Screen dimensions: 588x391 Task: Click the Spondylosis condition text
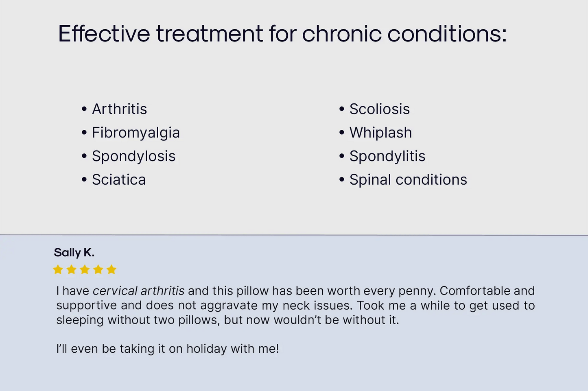[134, 157]
